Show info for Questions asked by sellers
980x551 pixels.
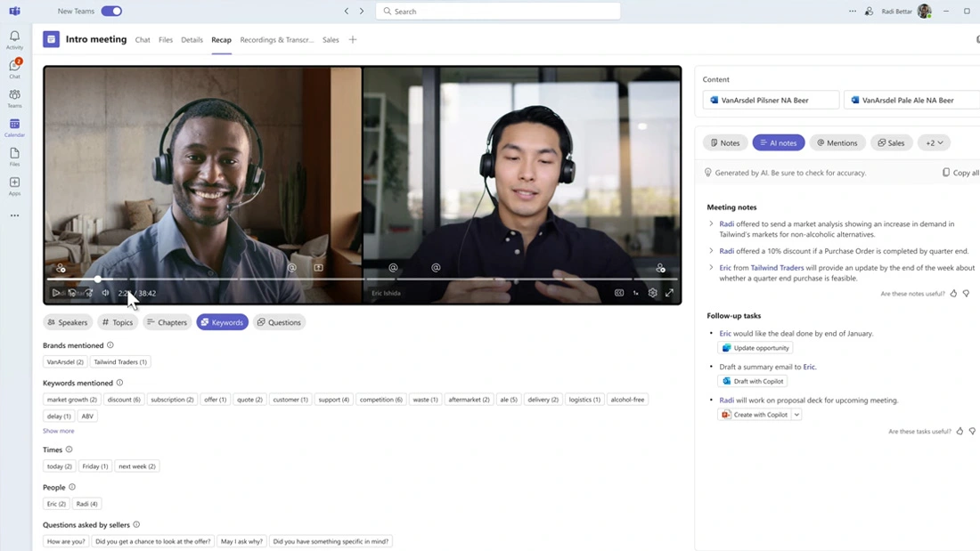click(x=136, y=524)
